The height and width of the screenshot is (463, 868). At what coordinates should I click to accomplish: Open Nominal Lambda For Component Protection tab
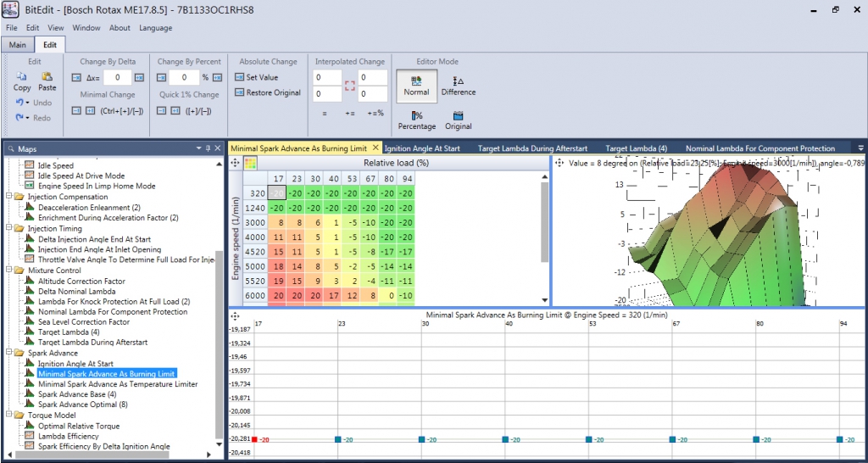(x=760, y=148)
